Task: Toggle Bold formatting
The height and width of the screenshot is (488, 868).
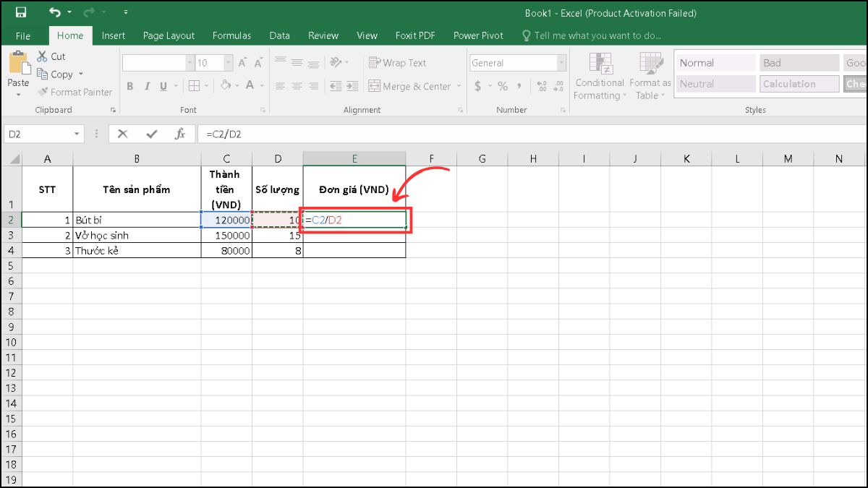Action: [129, 85]
